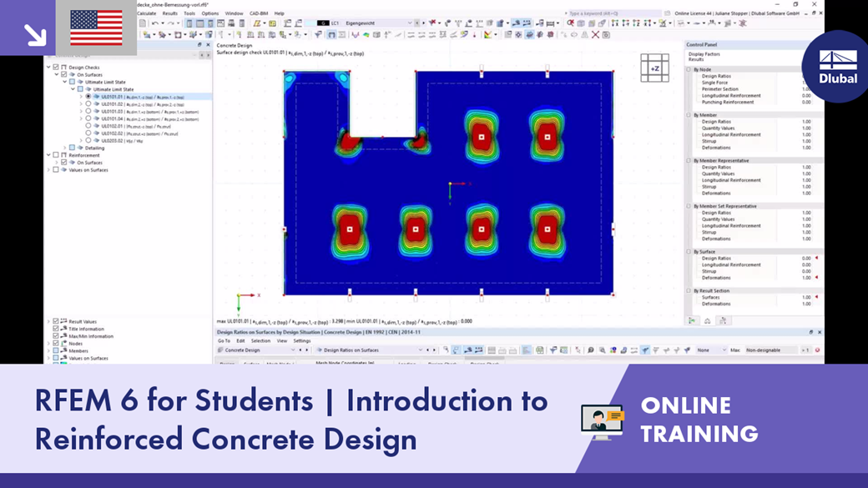Screen dimensions: 868x488
Task: Open the Design Ratios on Surfaces dropdown
Action: tap(420, 350)
